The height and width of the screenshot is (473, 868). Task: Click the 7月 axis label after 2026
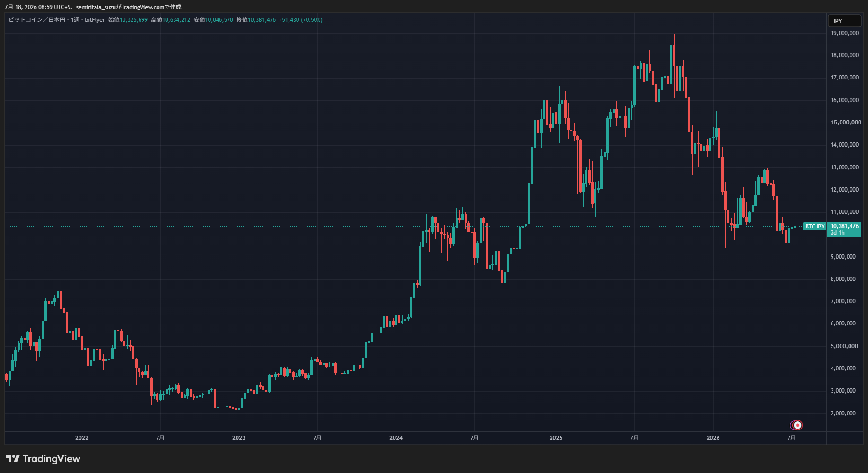pyautogui.click(x=792, y=438)
